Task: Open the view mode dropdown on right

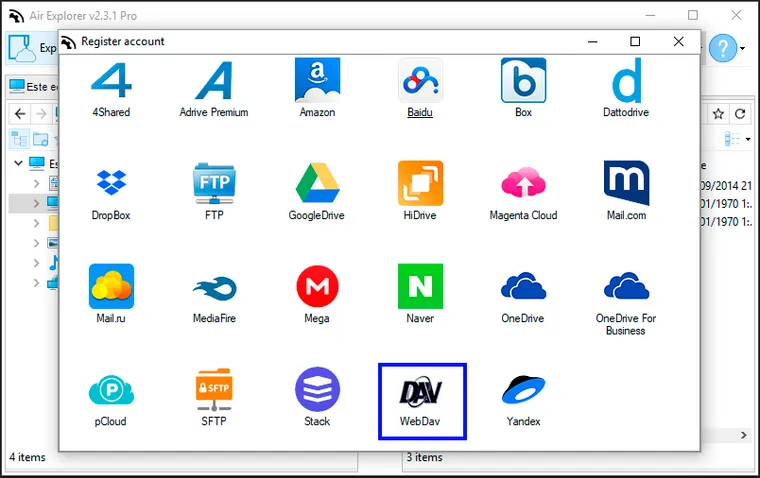Action: (748, 140)
